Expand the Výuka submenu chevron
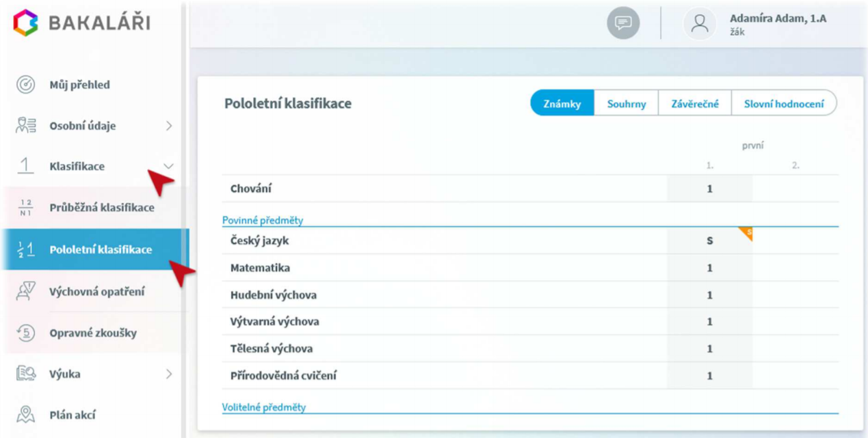The image size is (868, 438). [169, 374]
